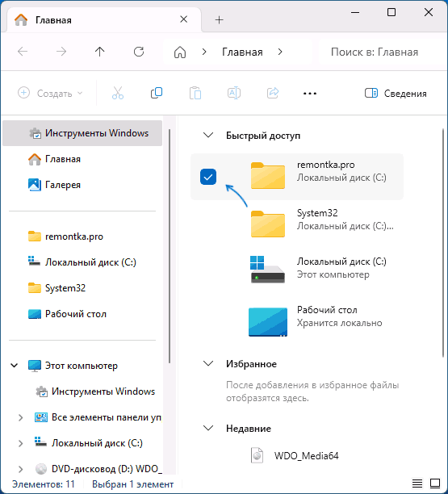Click the home icon in address bar

pos(180,52)
